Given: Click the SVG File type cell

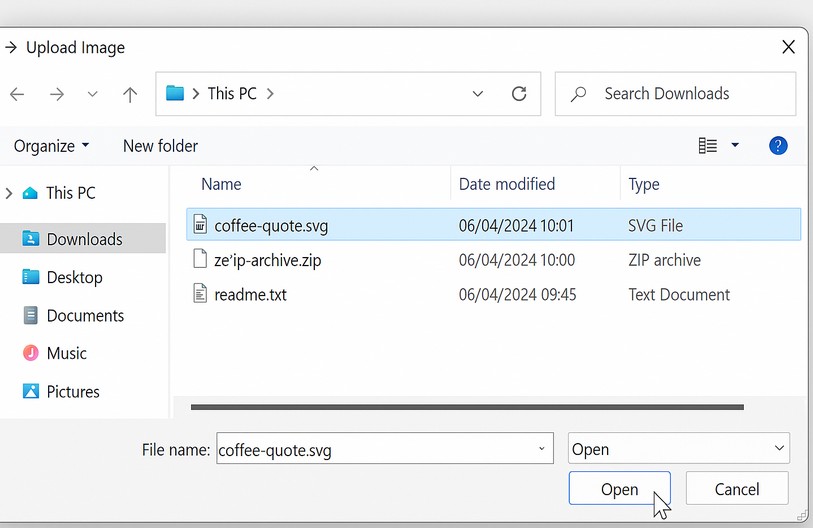Looking at the screenshot, I should (655, 226).
